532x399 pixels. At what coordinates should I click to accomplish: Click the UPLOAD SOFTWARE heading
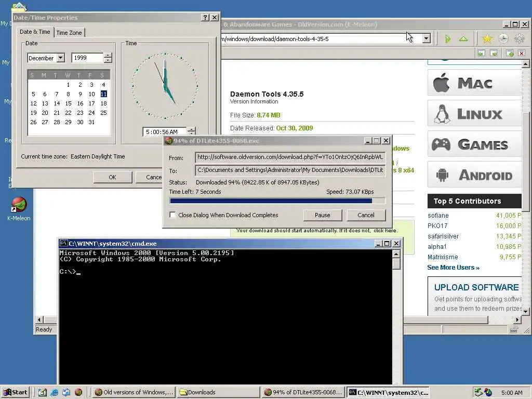pyautogui.click(x=476, y=287)
